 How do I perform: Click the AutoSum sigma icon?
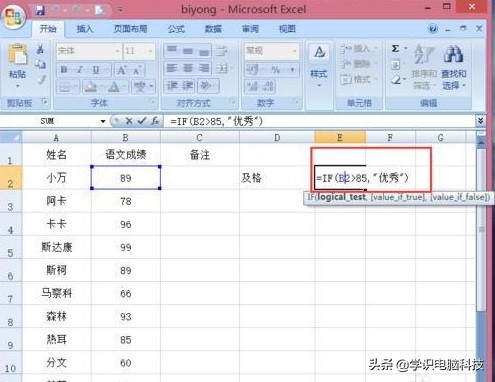[x=395, y=49]
